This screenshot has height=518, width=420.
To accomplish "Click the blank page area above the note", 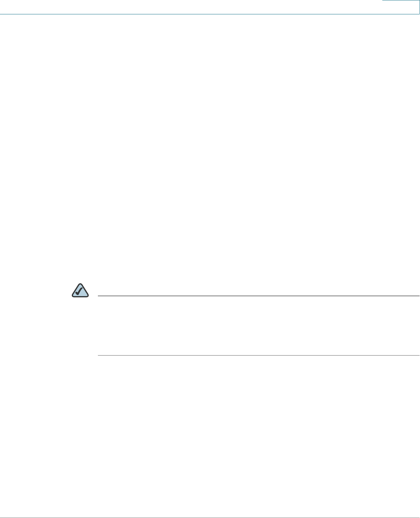I will click(x=210, y=148).
